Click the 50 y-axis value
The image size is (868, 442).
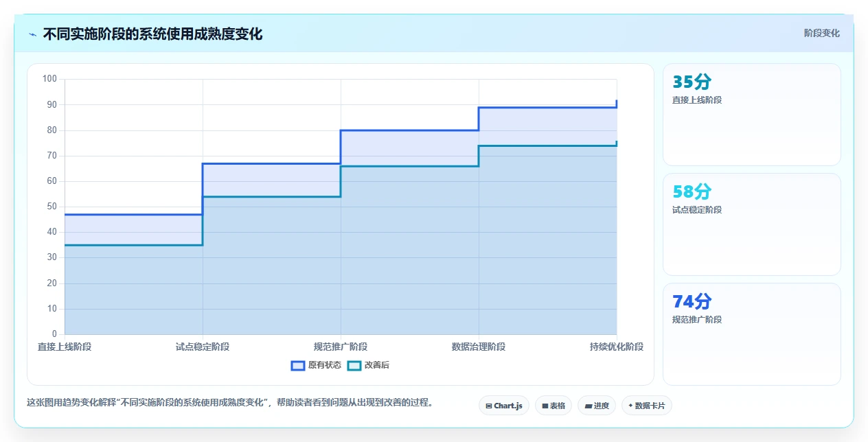point(52,207)
